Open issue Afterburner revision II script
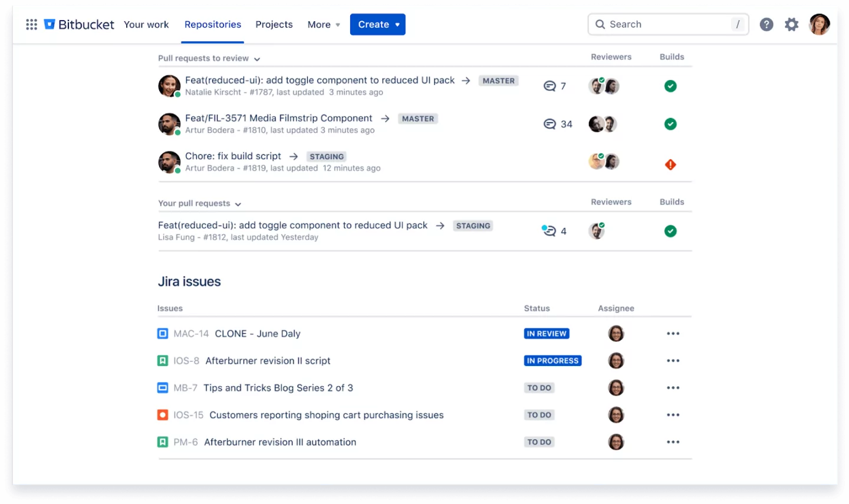The width and height of the screenshot is (849, 504). [268, 361]
